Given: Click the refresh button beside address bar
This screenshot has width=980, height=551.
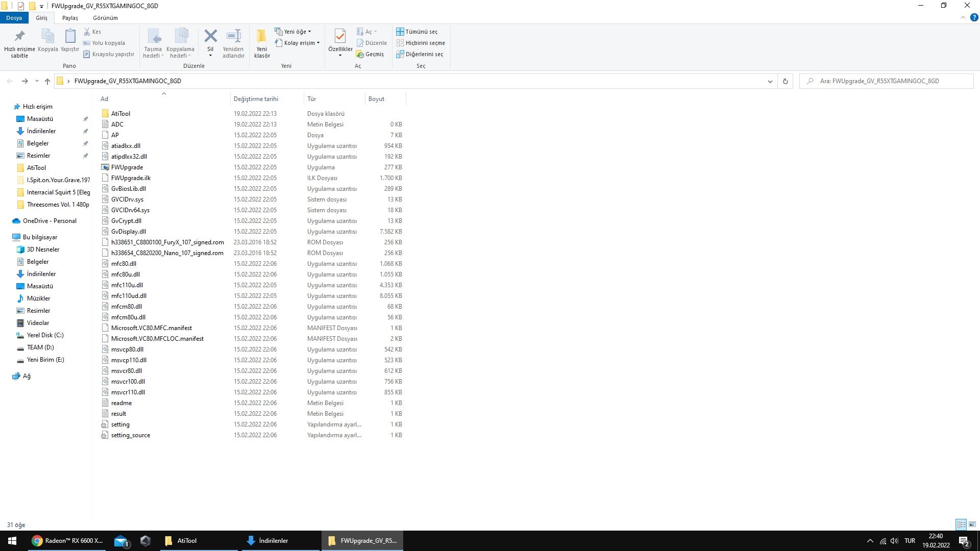Looking at the screenshot, I should (x=785, y=81).
